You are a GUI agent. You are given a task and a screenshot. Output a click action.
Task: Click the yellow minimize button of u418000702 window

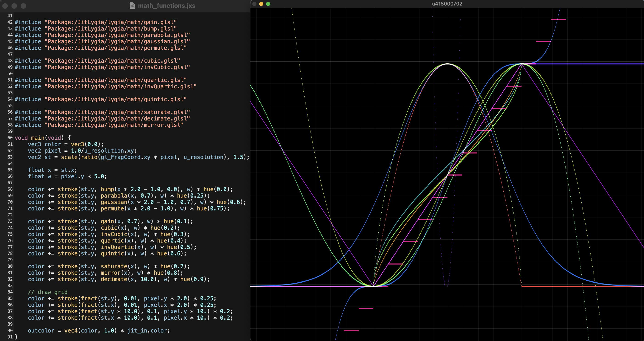[261, 4]
